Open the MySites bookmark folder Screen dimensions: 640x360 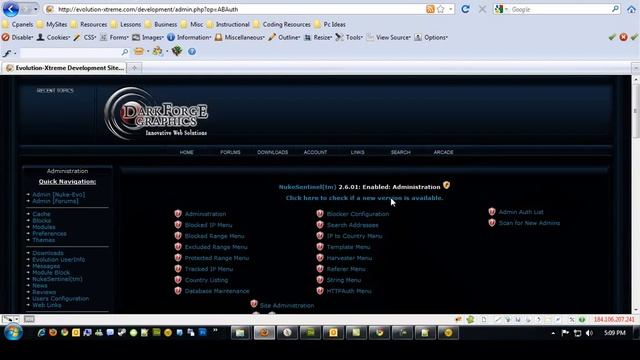click(52, 24)
